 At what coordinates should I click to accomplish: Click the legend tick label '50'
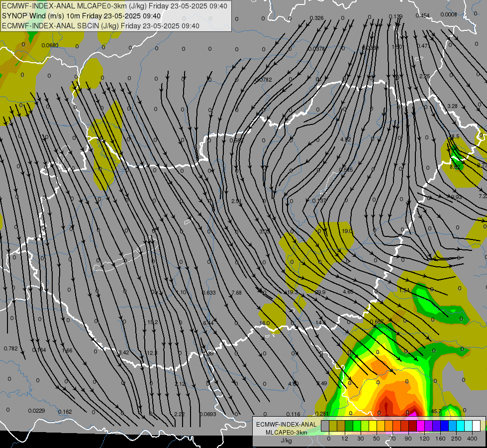(377, 439)
